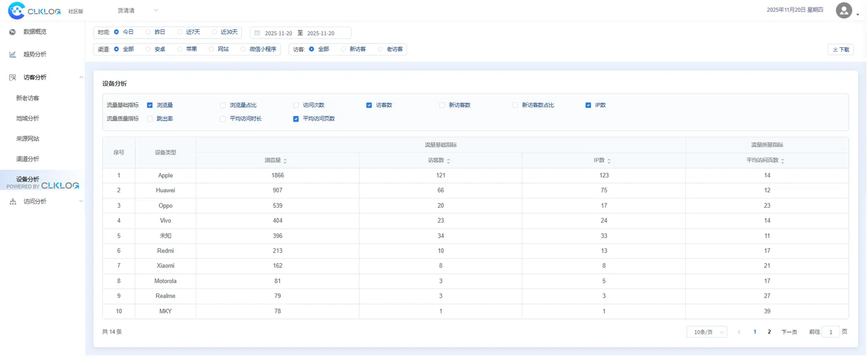Select 新访客 visitor radio
The height and width of the screenshot is (358, 868).
pyautogui.click(x=343, y=49)
